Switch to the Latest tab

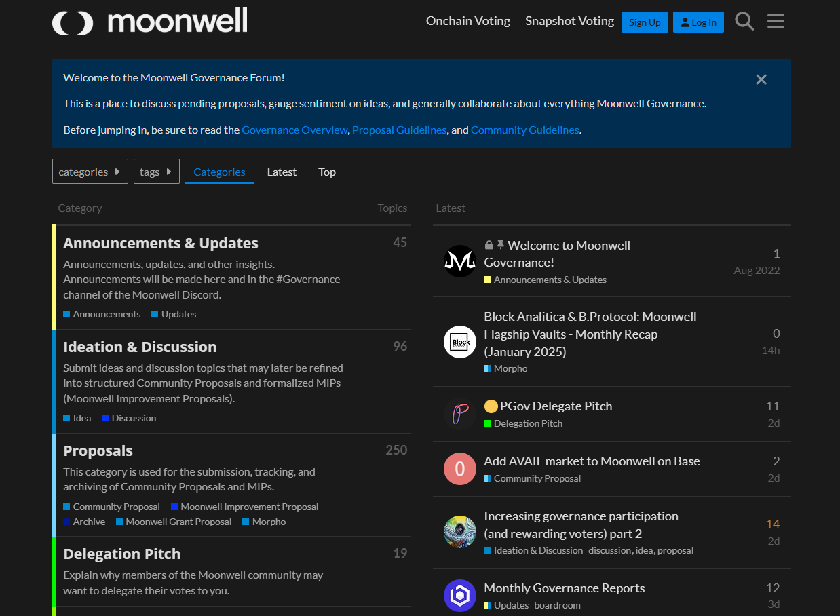point(282,172)
